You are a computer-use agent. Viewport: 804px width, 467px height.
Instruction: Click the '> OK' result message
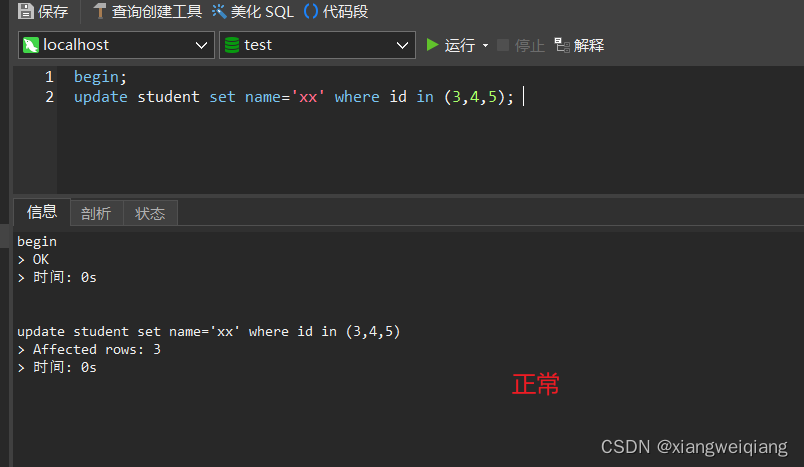(33, 259)
